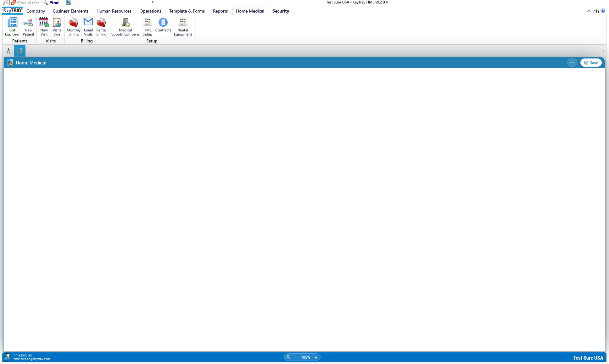Click the app grid icon in title bar
The height and width of the screenshot is (364, 609).
pos(6,3)
